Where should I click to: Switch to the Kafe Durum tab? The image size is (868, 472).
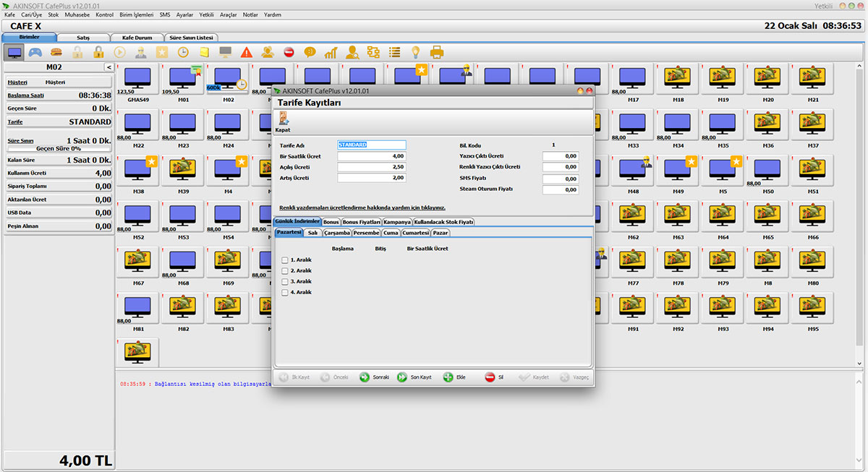(137, 38)
